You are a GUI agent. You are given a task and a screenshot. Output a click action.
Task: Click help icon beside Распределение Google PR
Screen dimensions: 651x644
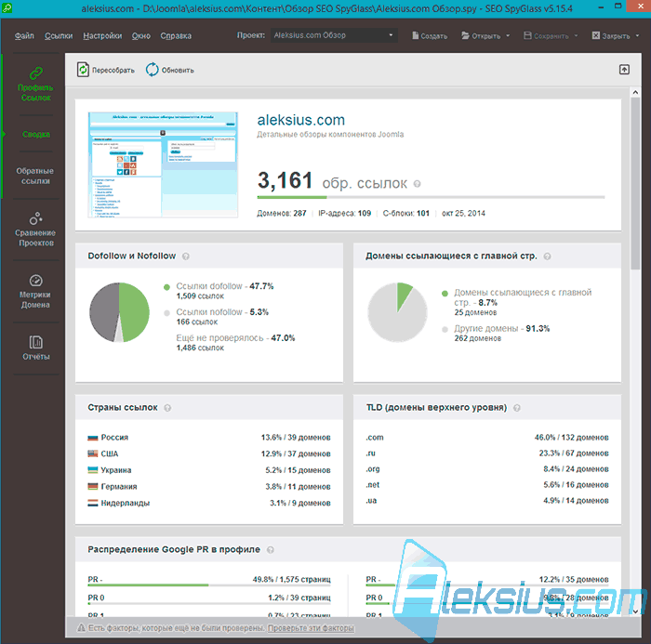pos(271,550)
